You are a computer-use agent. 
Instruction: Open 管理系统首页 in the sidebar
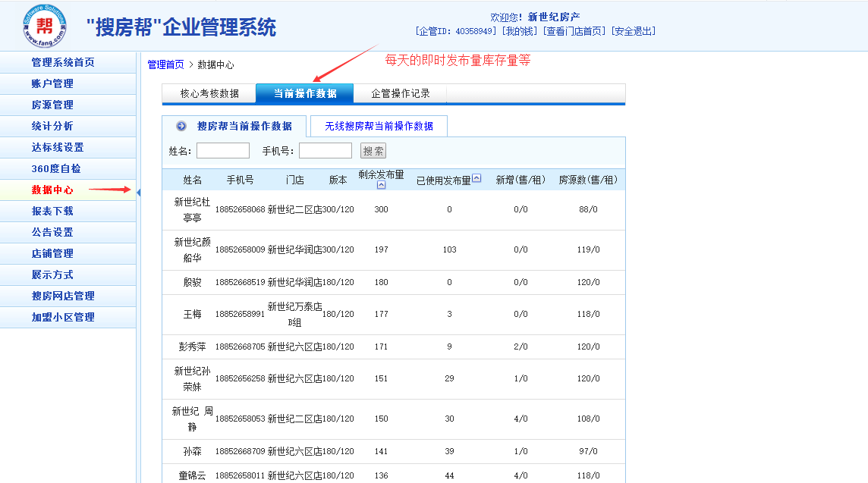tap(63, 62)
